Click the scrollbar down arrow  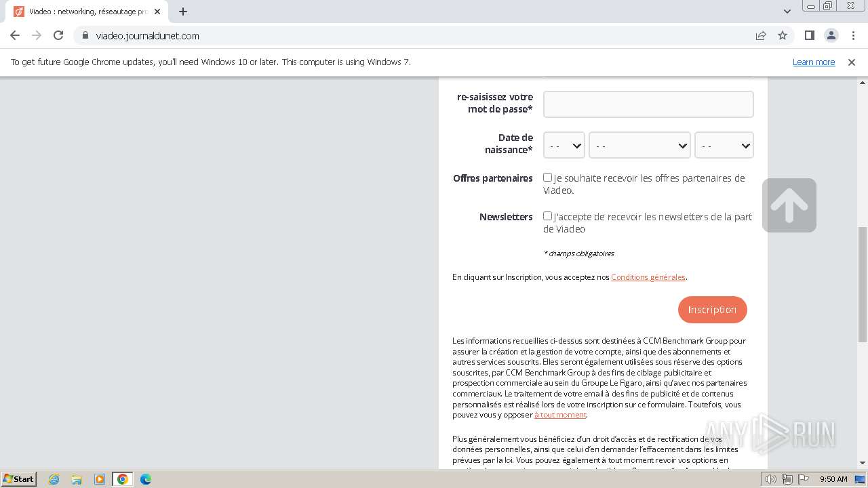(x=863, y=464)
